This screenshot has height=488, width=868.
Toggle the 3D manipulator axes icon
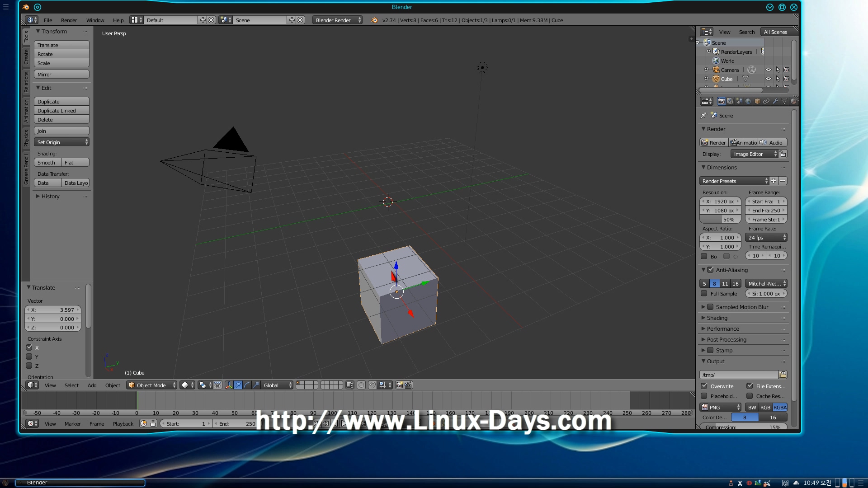pos(229,385)
